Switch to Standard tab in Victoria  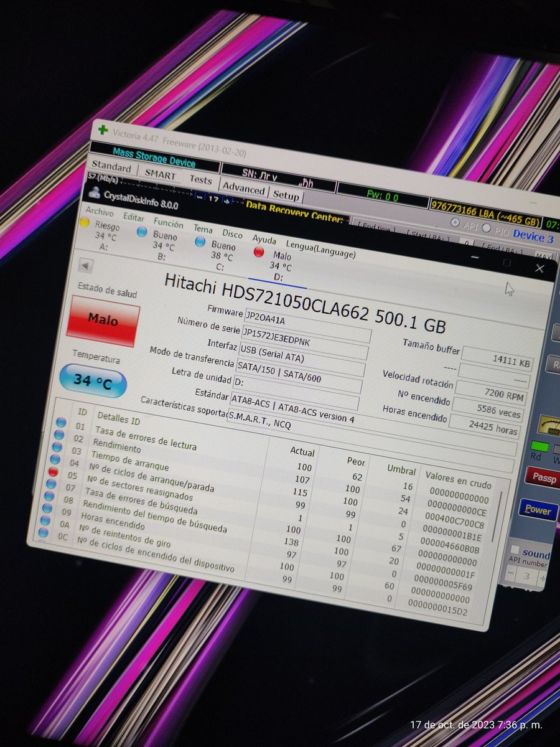(111, 167)
